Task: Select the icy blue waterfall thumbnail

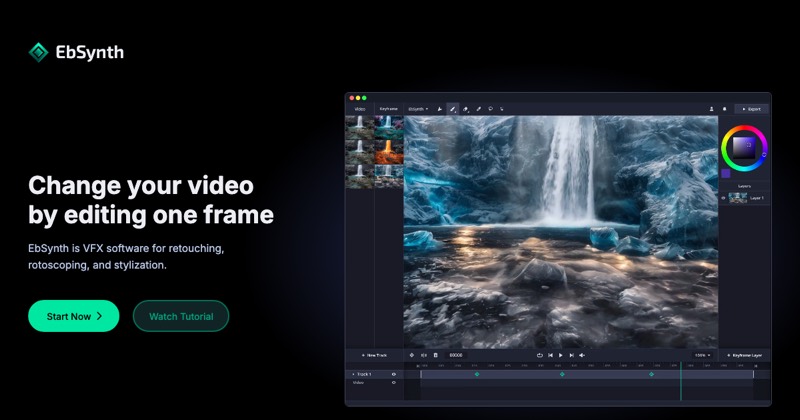Action: click(x=389, y=177)
